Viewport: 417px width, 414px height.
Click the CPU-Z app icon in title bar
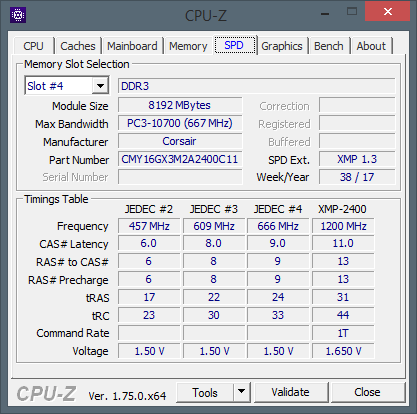click(x=18, y=15)
